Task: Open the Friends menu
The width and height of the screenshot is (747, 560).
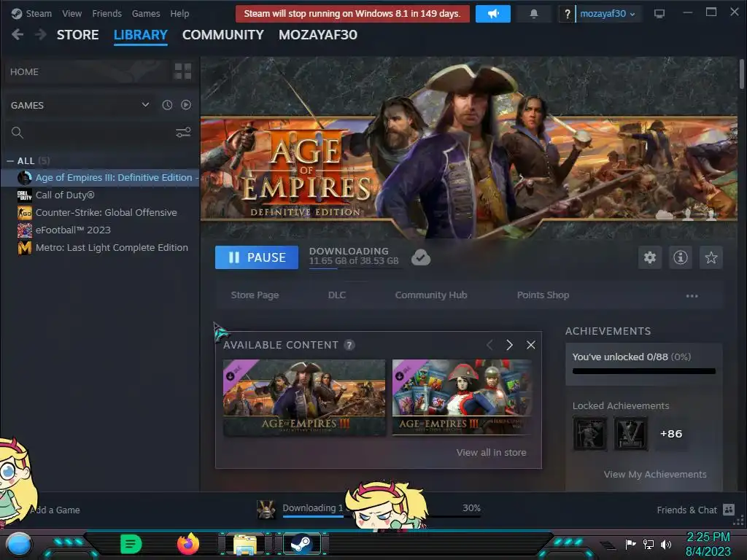Action: pyautogui.click(x=107, y=14)
